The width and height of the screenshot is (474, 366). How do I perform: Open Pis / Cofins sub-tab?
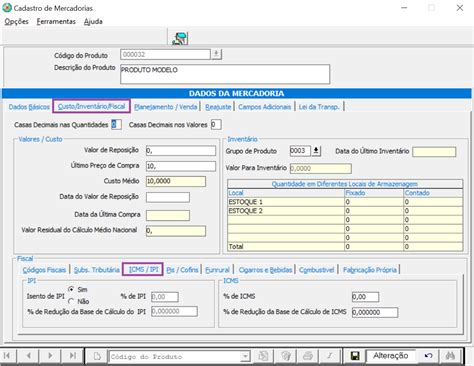[182, 270]
